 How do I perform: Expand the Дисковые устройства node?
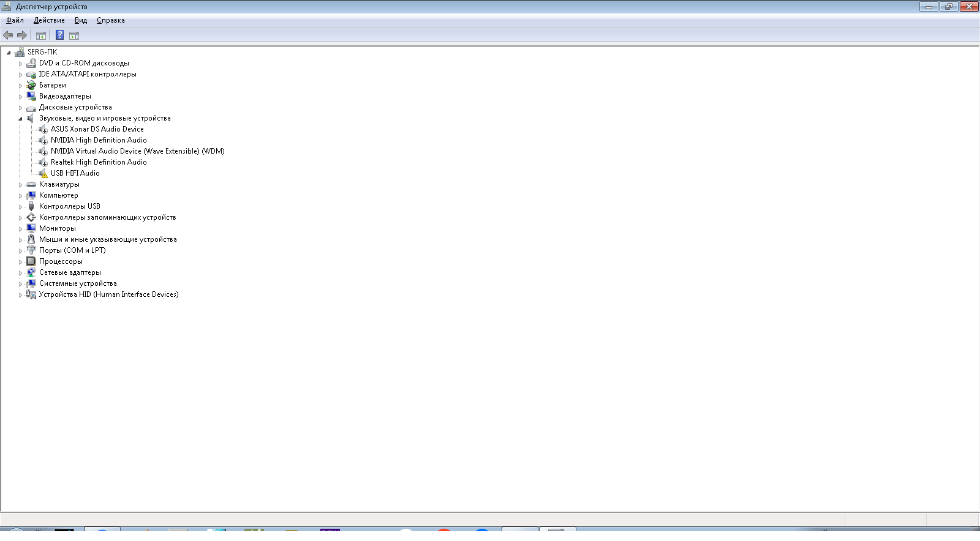(x=20, y=108)
